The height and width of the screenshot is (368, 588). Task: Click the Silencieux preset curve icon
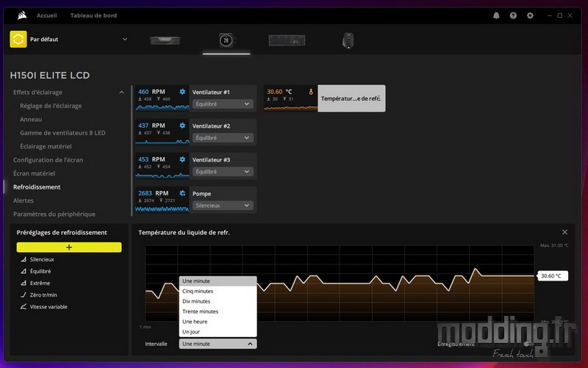[x=24, y=259]
